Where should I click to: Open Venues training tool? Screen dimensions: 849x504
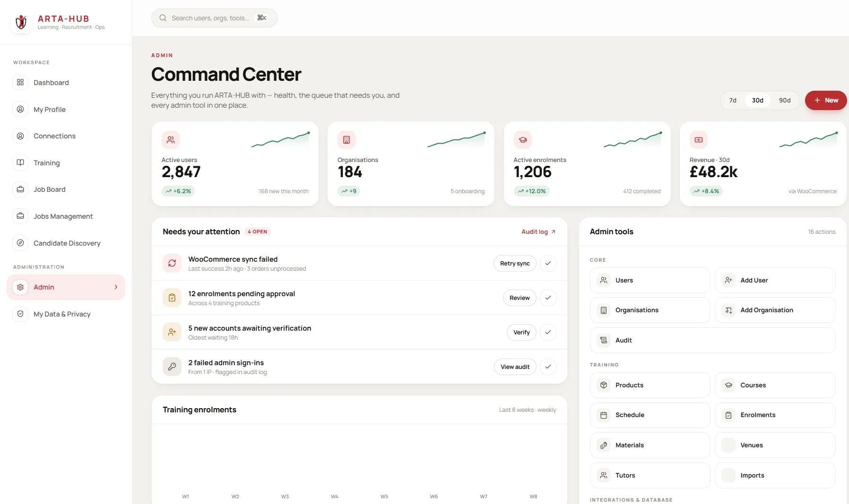775,445
